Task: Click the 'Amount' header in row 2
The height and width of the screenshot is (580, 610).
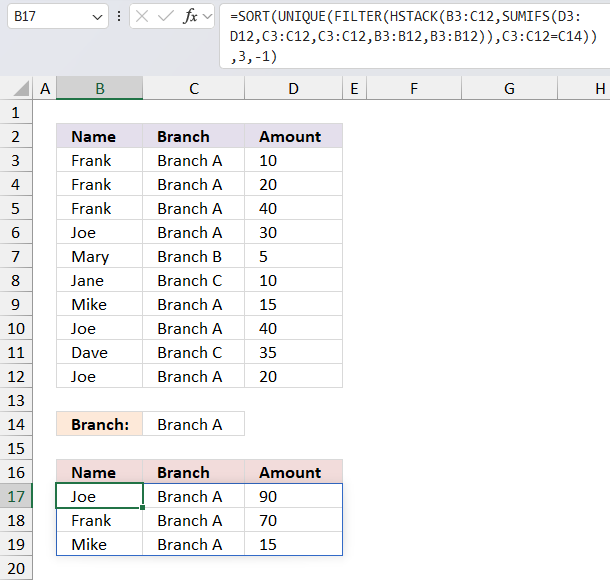Action: click(x=294, y=137)
